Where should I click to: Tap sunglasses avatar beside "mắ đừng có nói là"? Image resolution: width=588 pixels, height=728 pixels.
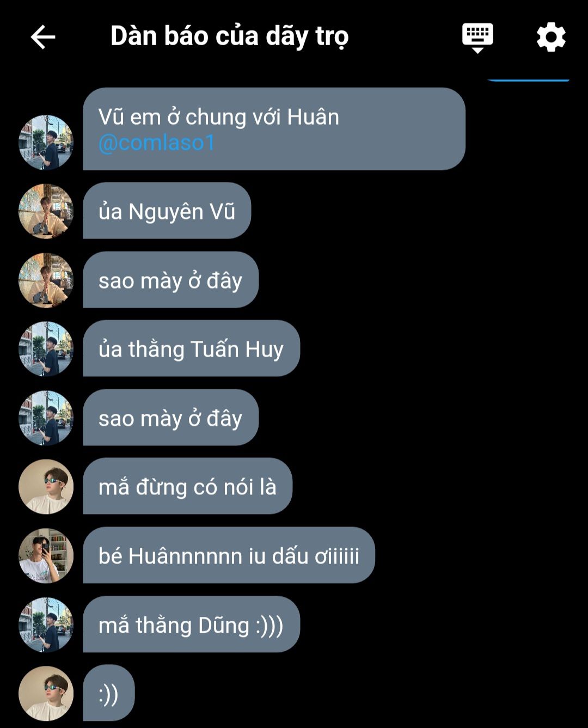46,487
